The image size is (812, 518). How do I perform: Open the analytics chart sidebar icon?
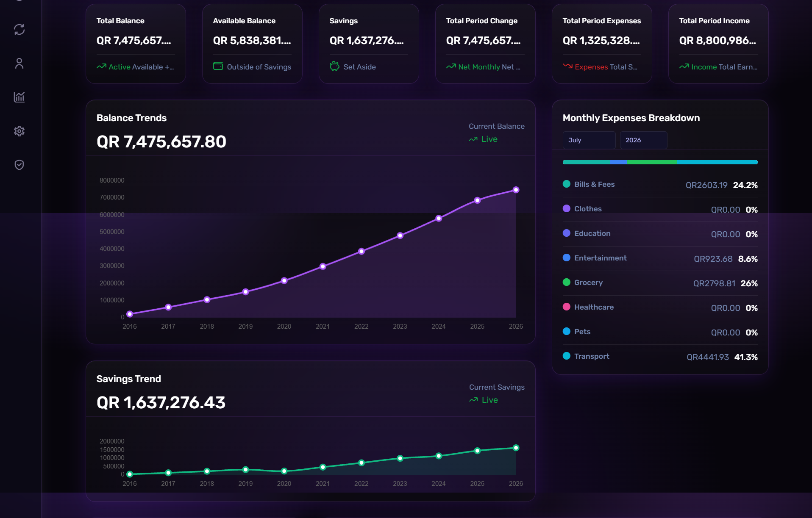click(19, 97)
